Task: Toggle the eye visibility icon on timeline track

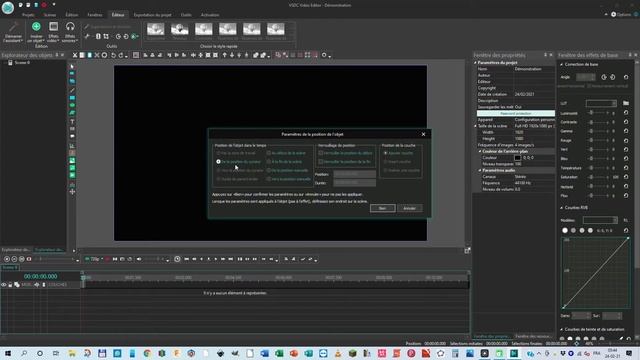Action: (4, 284)
